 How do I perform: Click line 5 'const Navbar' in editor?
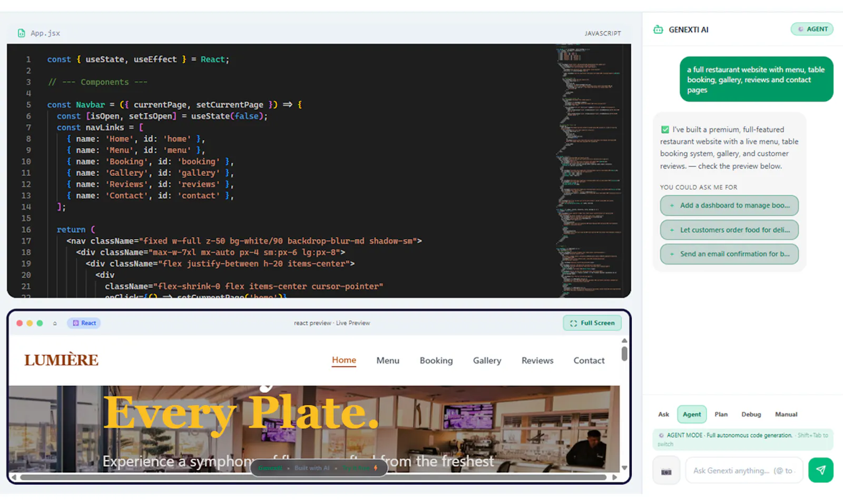174,105
